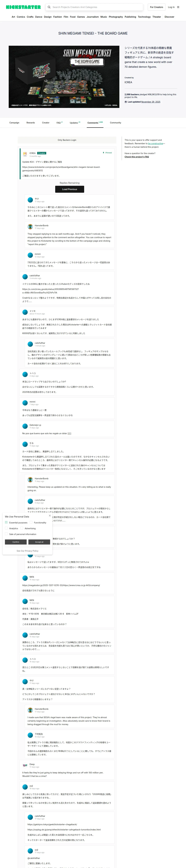Viewport: 186px width, 868px height.
Task: Click the ICREA creator avatar in pinned comment
Action: tap(25, 154)
